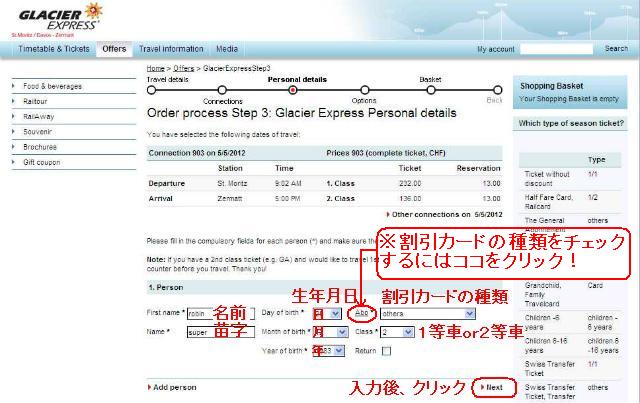The image size is (640, 403).
Task: Click Children 6-16 years row
Action: point(570,345)
